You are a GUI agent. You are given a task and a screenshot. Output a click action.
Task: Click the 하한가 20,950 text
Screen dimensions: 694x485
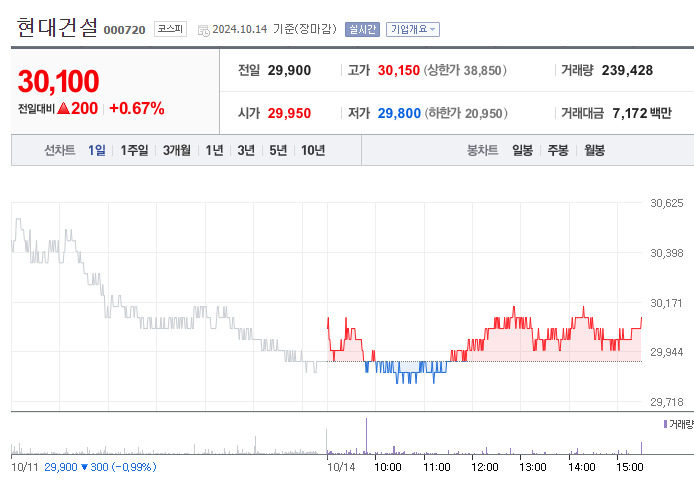(x=466, y=113)
